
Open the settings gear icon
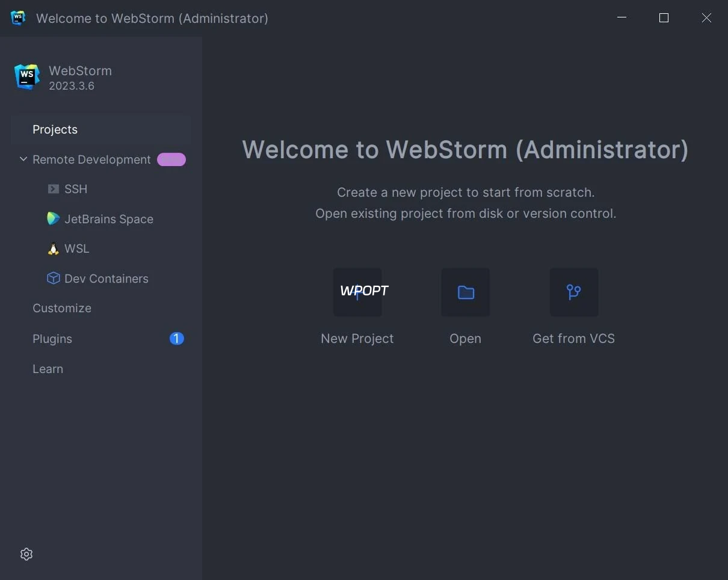26,554
